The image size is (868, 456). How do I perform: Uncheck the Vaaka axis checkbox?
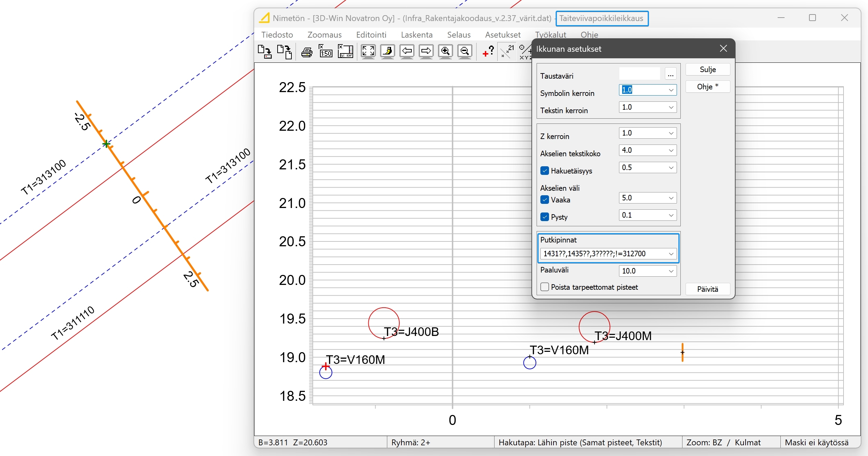tap(545, 200)
